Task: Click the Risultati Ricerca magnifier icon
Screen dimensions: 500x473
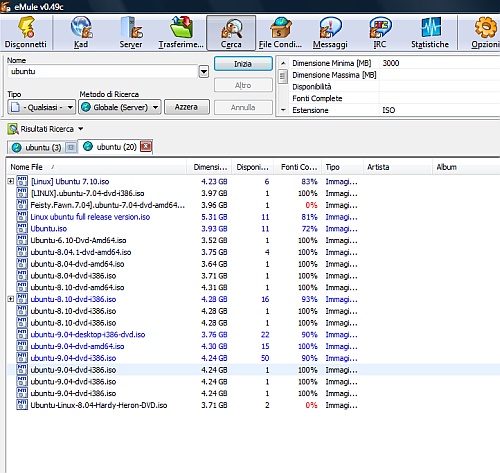Action: 13,129
